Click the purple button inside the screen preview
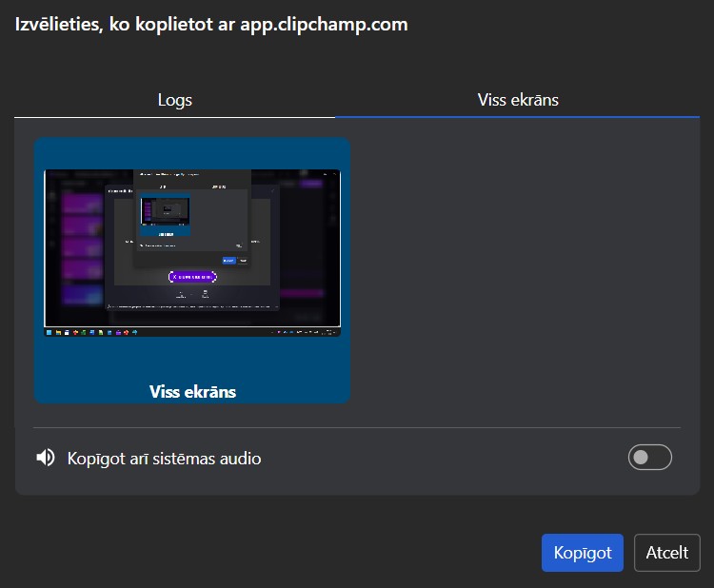 (x=192, y=277)
